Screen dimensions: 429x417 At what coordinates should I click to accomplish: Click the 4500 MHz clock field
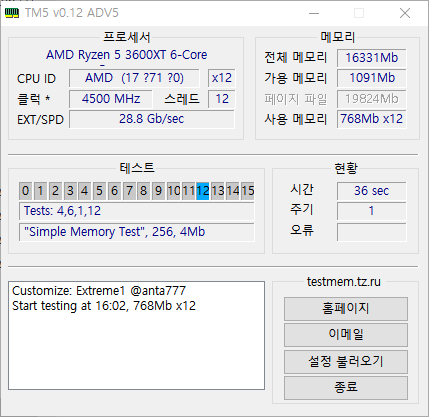pyautogui.click(x=111, y=99)
